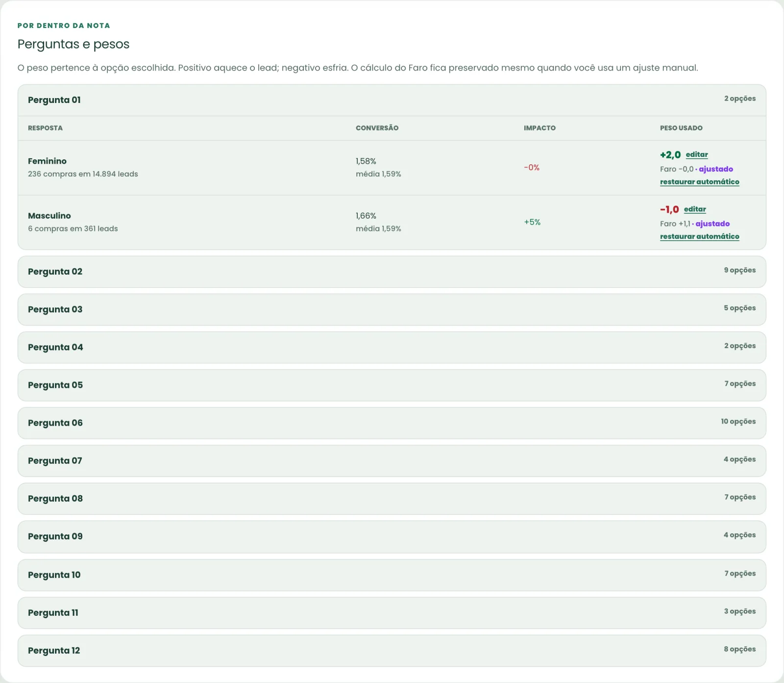Click the 1,58% conversion value
The image size is (784, 683).
[366, 161]
